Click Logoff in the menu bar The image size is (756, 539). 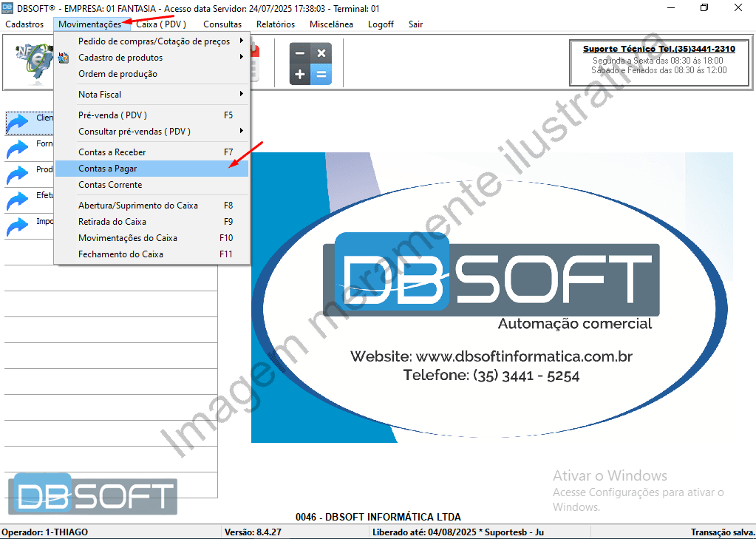tap(381, 24)
